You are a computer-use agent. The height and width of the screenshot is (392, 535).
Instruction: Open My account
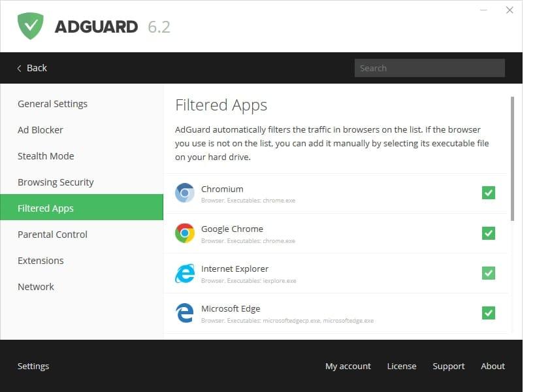pos(348,366)
